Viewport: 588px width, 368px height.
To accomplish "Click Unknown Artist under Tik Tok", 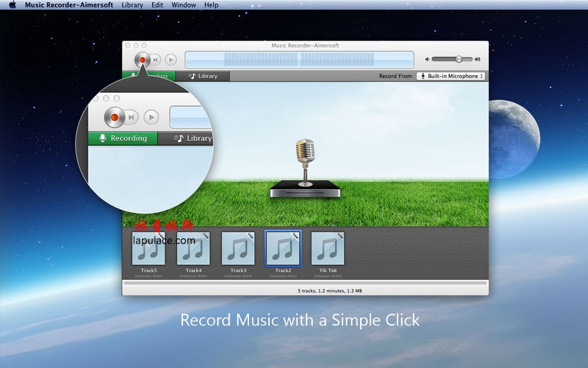I will click(328, 276).
